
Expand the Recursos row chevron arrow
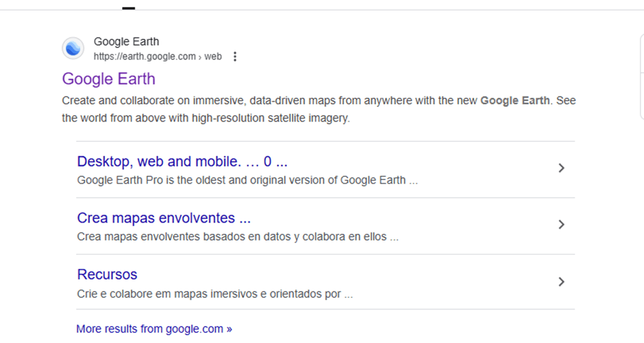[x=561, y=282]
